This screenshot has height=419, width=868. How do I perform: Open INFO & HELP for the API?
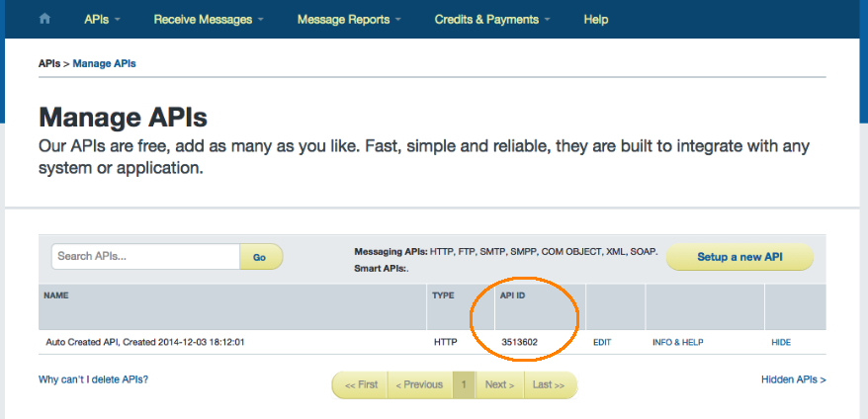click(x=677, y=342)
